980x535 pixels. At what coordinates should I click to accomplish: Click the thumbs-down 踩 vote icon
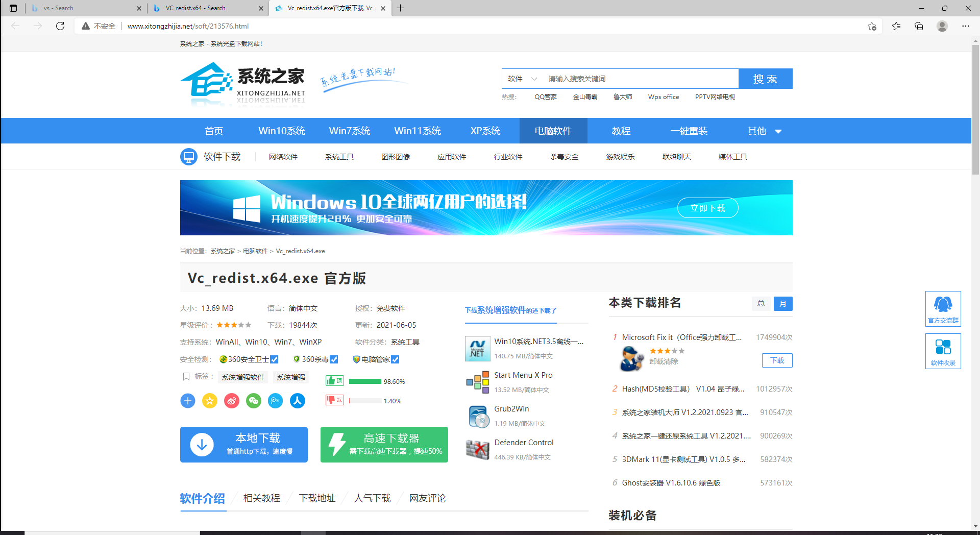click(335, 400)
